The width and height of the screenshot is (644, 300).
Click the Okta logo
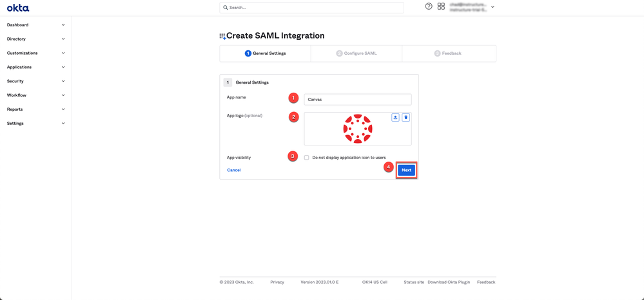(x=18, y=8)
